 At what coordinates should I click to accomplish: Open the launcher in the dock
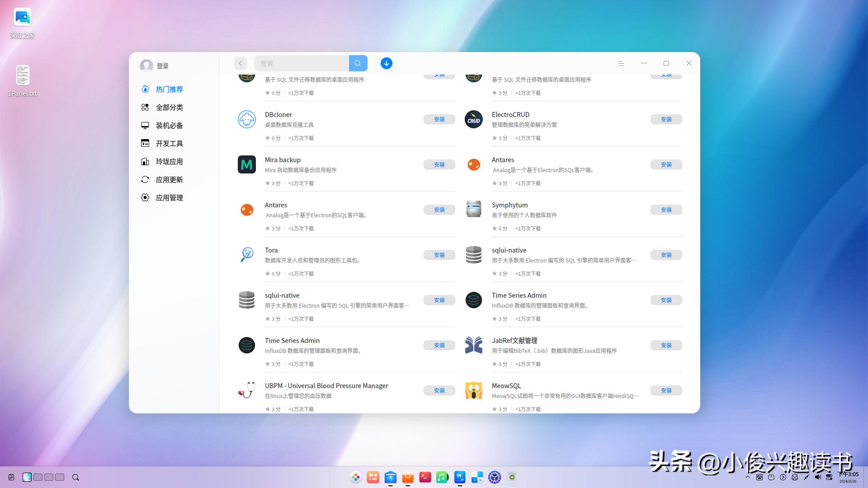(x=356, y=477)
